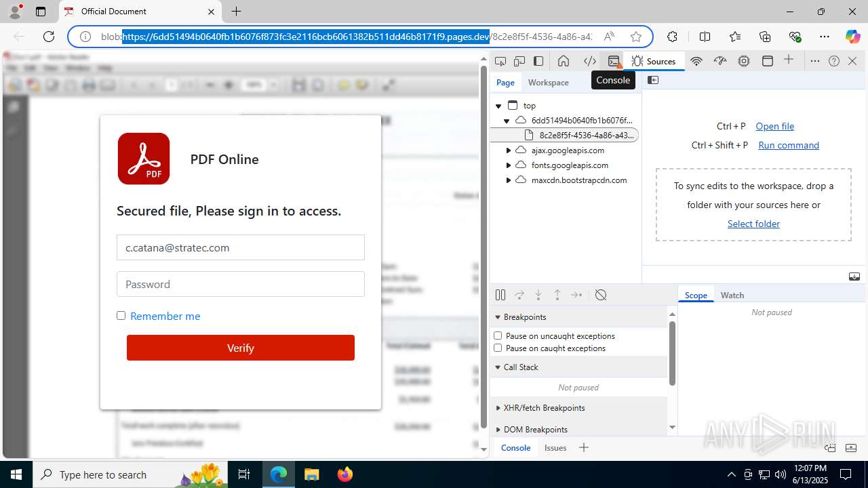Open the Elements panel icon
Screen dimensions: 868x488
(590, 61)
